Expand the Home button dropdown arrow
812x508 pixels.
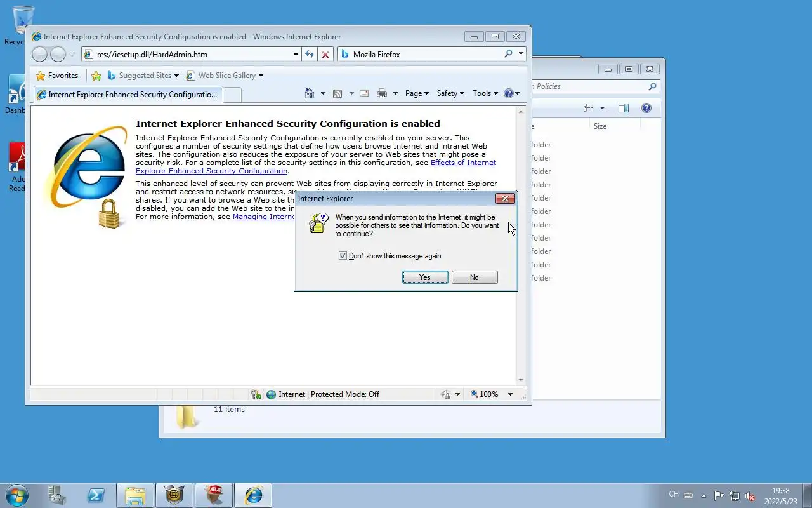pos(323,93)
